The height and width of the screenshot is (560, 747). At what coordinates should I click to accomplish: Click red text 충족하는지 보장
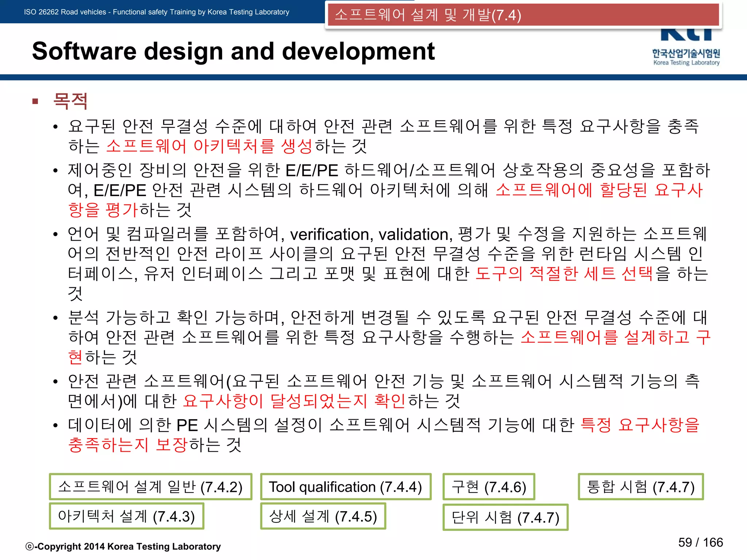pos(128,445)
